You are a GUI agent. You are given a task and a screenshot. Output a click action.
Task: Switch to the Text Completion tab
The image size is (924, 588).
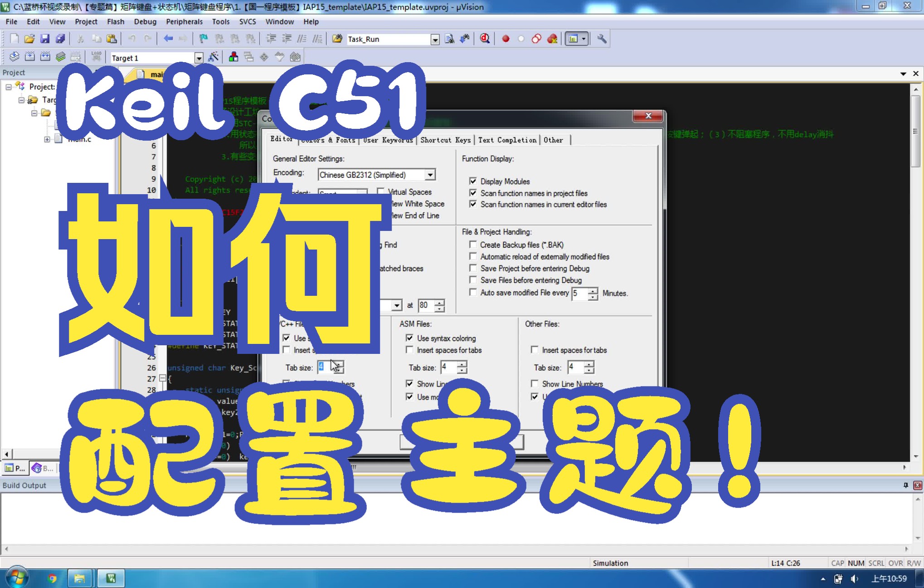507,140
